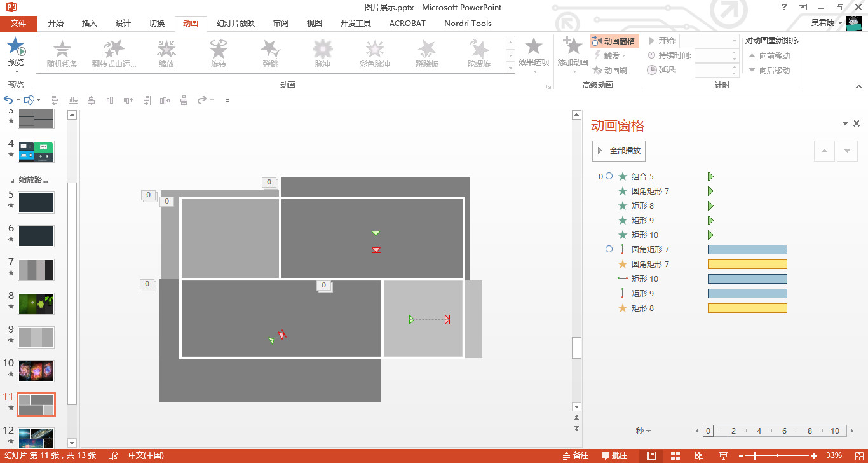Switch to slide sorter view in status bar
Screen dimensions: 868x463
pyautogui.click(x=675, y=455)
